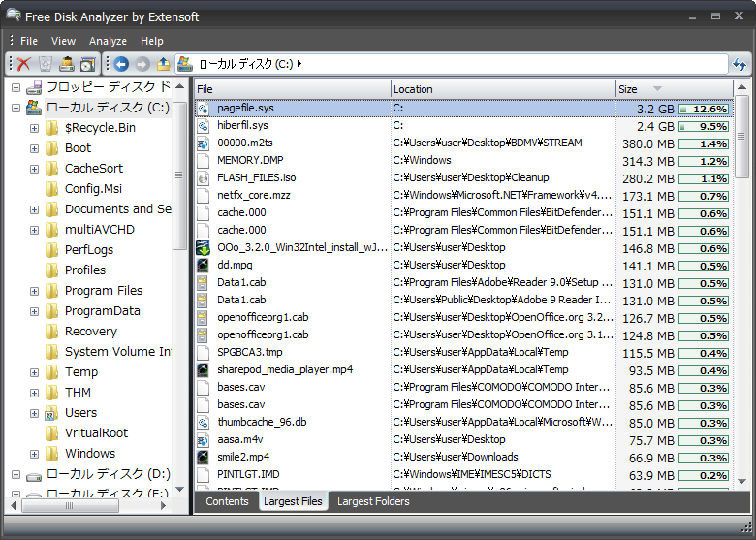This screenshot has height=540, width=756.
Task: Switch to the Contents tab
Action: [x=227, y=501]
